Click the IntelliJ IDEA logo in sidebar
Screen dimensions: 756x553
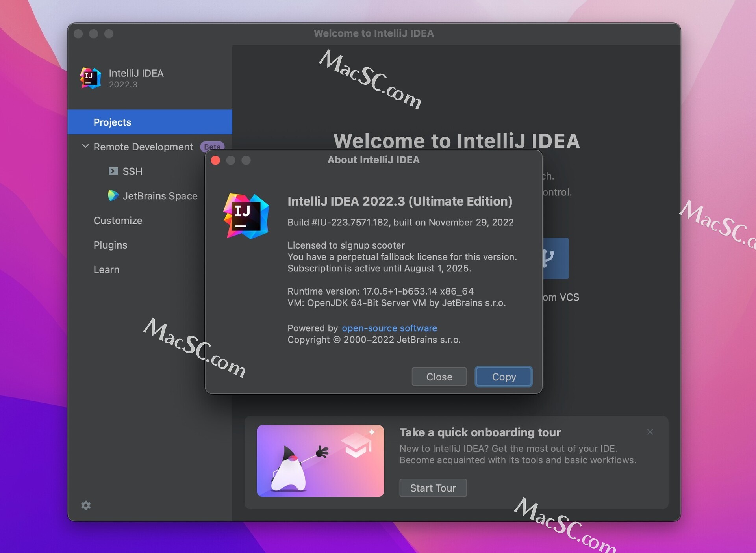[91, 78]
